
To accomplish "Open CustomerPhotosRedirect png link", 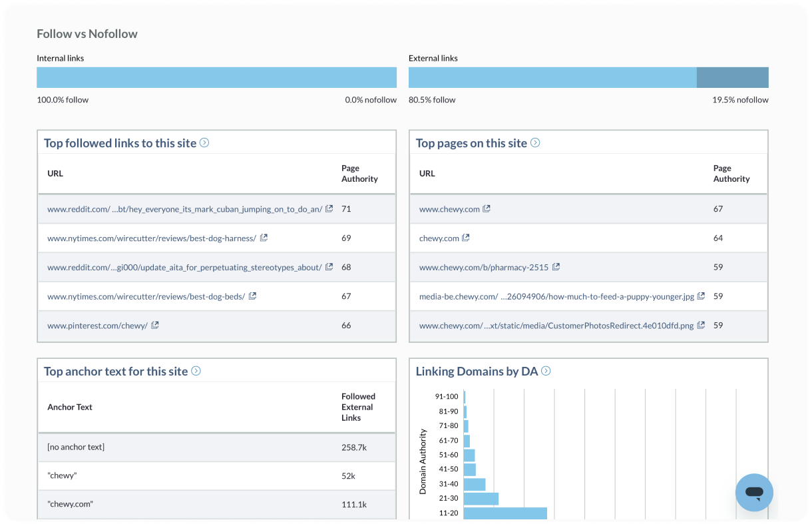I will [557, 326].
